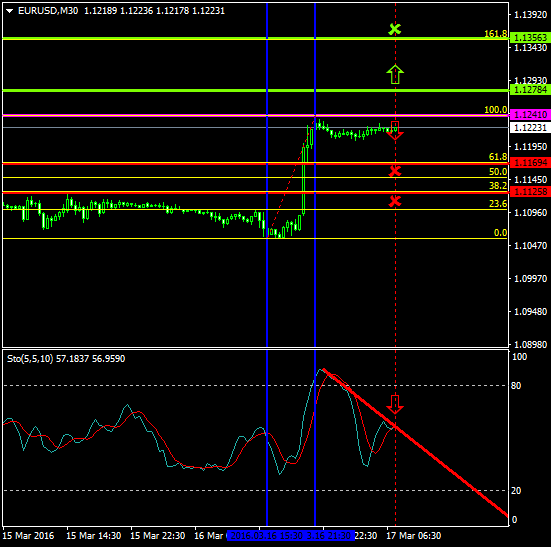Click the 1.11950 price scale value

coord(531,146)
